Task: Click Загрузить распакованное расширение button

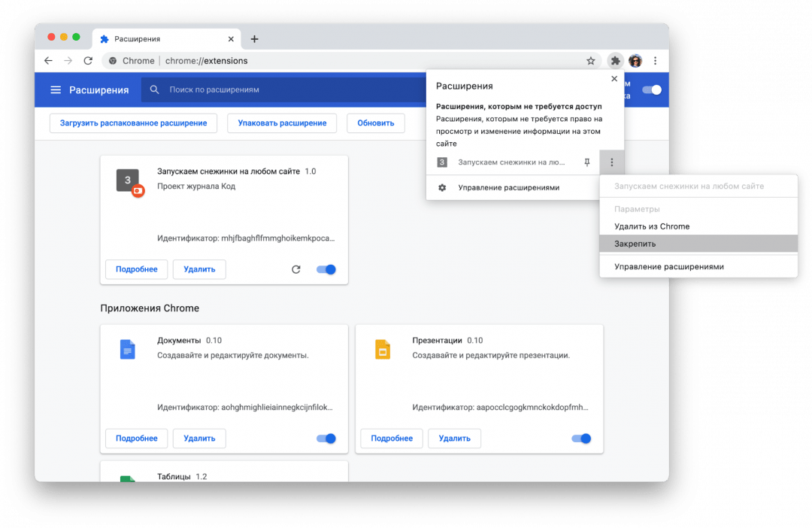Action: 133,123
